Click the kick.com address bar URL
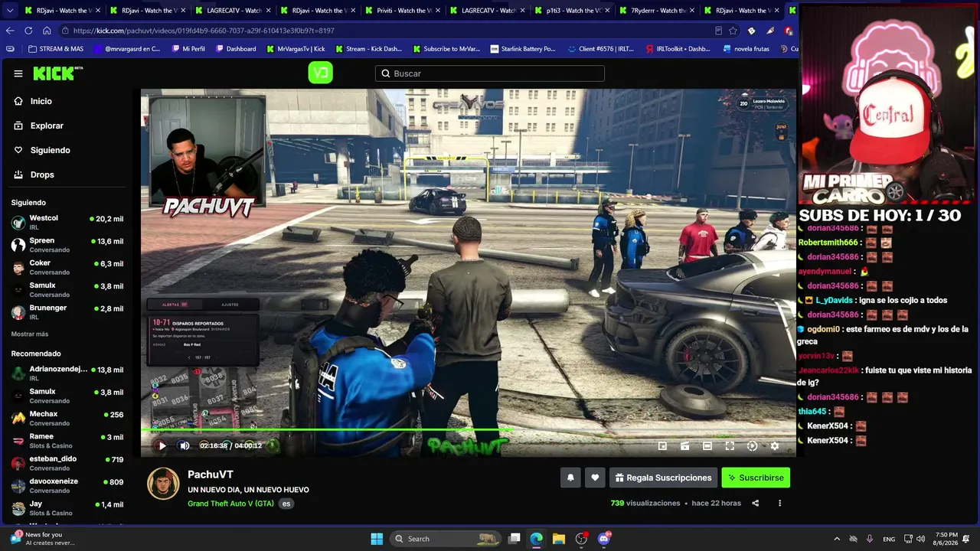This screenshot has width=980, height=551. 204,31
